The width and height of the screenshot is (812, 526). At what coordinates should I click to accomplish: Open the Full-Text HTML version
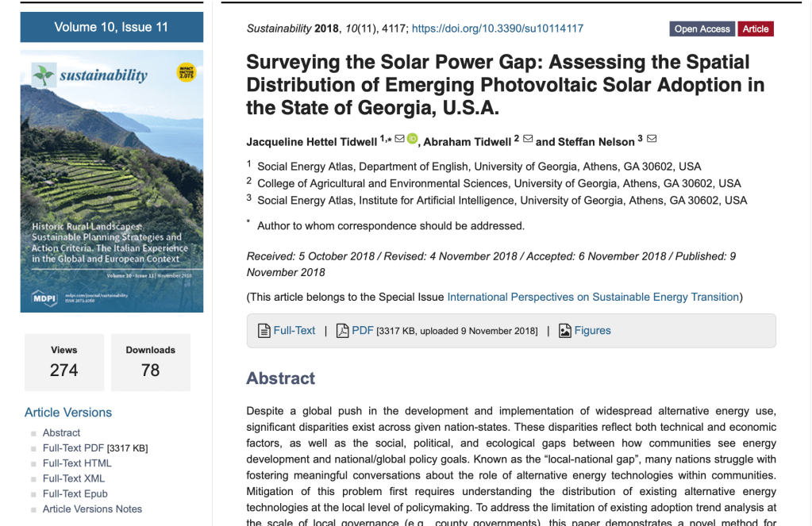pos(78,463)
